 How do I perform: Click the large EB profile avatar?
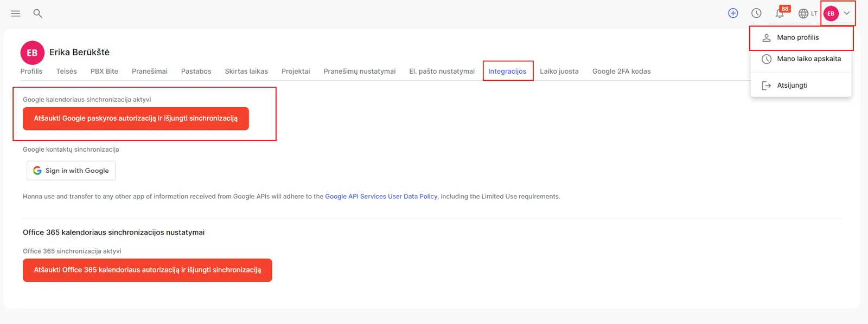[x=32, y=53]
